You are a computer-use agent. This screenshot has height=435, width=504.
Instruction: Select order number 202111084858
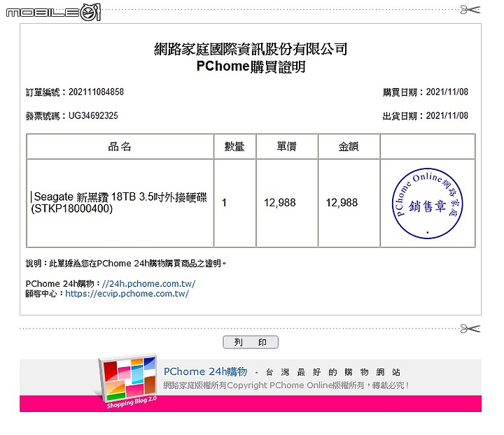click(96, 92)
